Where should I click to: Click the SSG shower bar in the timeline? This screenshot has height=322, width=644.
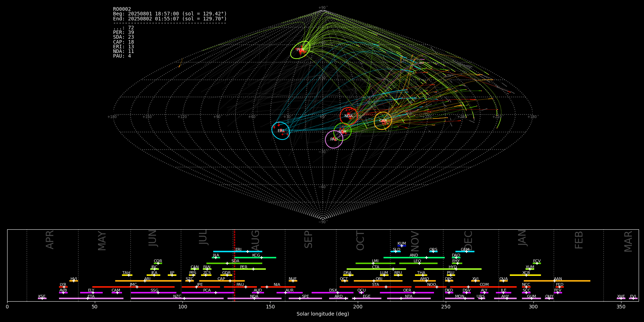coord(153,293)
